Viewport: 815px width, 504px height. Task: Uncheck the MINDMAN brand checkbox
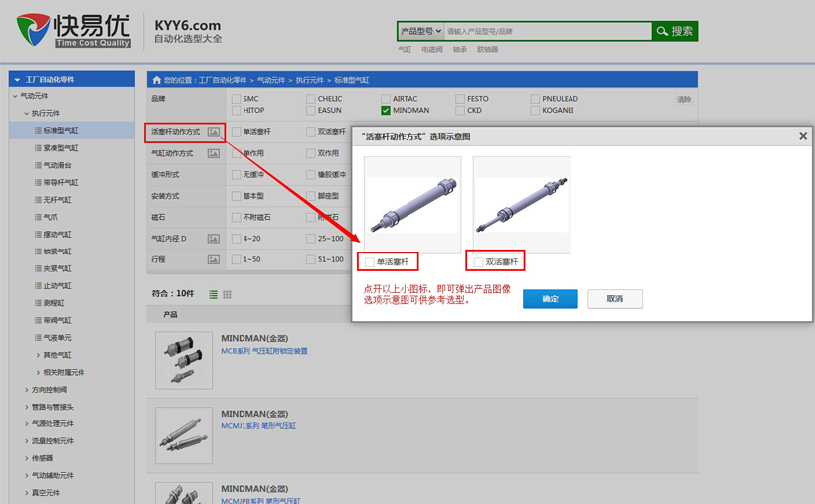point(386,110)
